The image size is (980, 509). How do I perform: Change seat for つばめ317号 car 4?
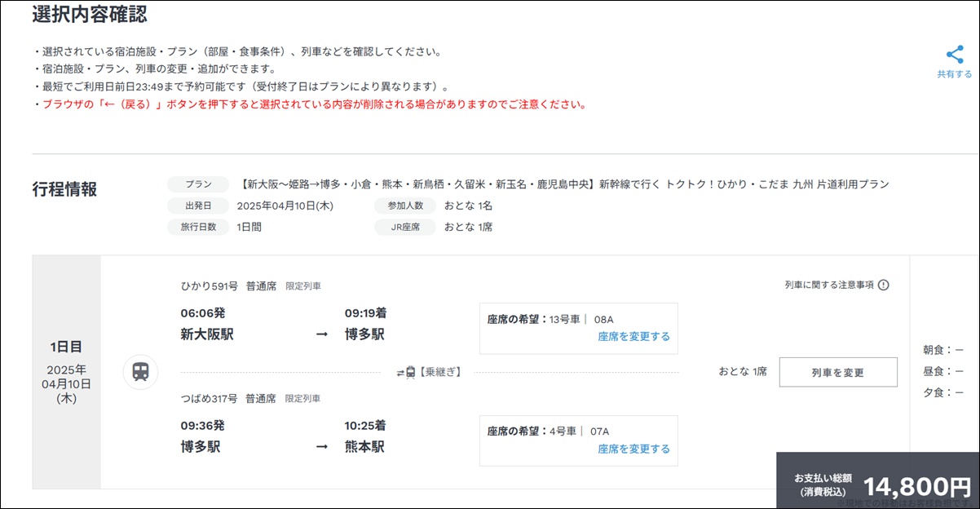point(633,449)
